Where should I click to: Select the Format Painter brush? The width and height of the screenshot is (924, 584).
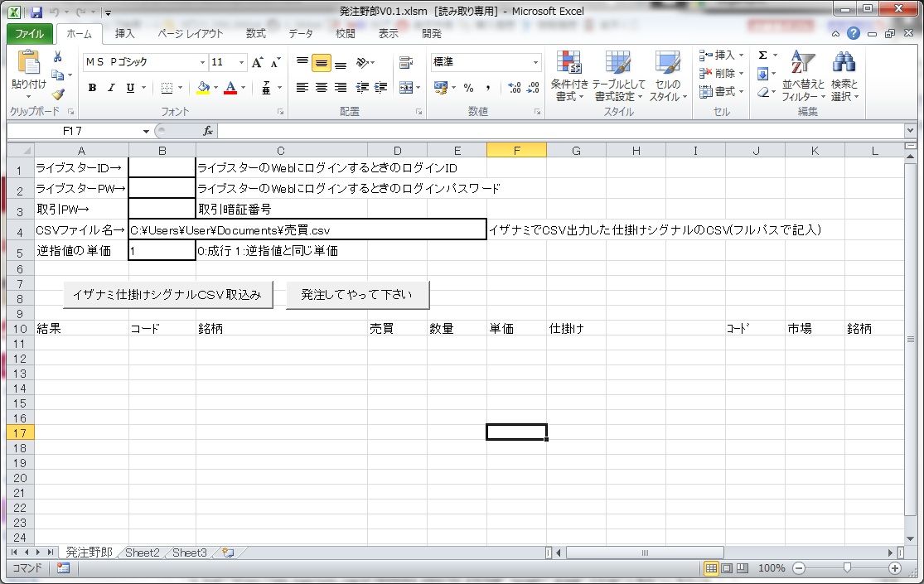point(58,94)
